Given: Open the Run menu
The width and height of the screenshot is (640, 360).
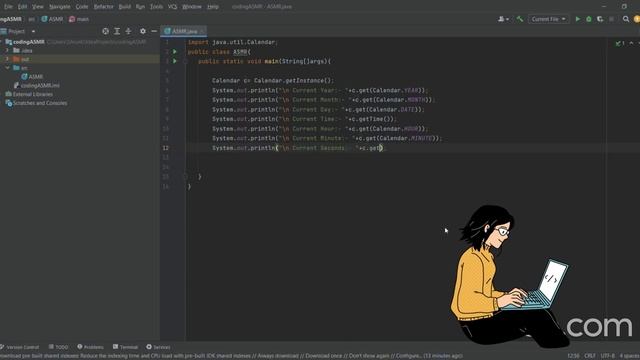Looking at the screenshot, I should 140,7.
